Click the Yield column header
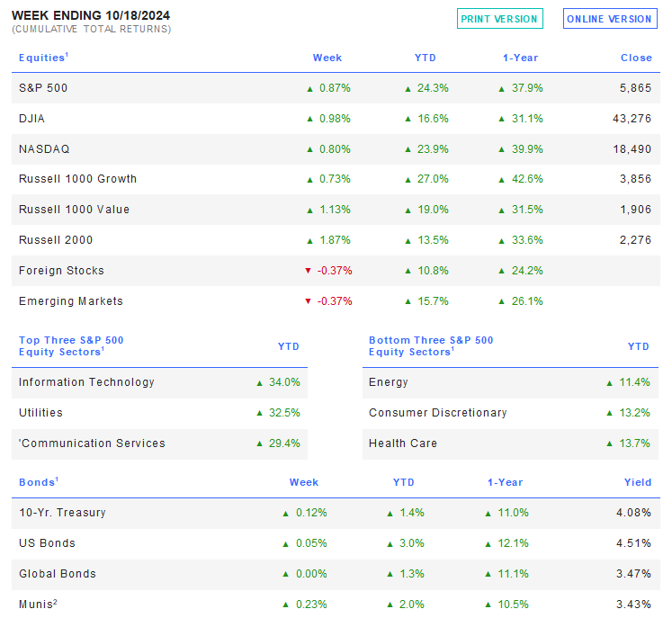 pyautogui.click(x=638, y=482)
